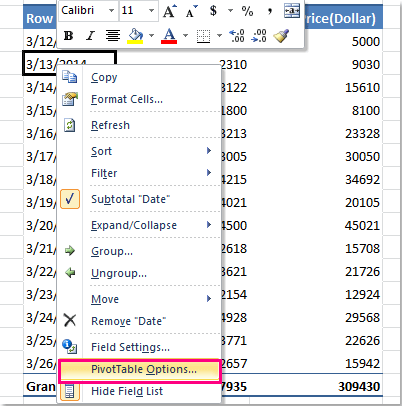Screen dimensions: 402x406
Task: Select the price cell 23328
Action: [362, 133]
